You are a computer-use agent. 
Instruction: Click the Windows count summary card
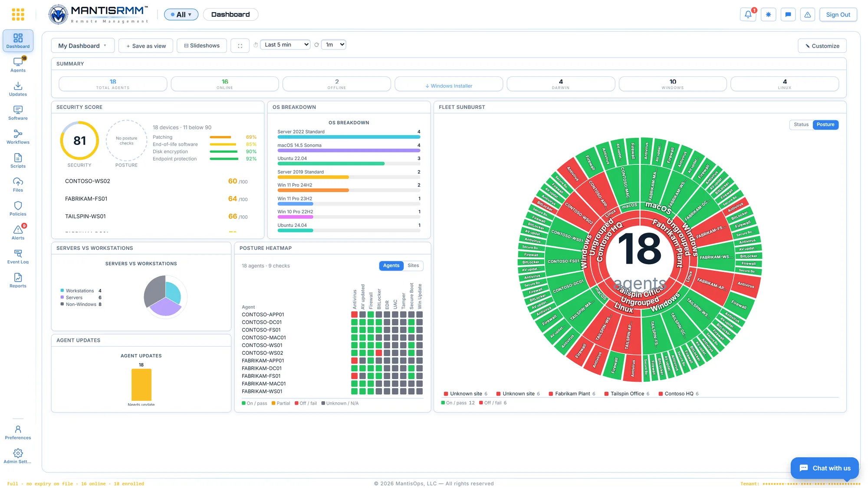click(673, 84)
